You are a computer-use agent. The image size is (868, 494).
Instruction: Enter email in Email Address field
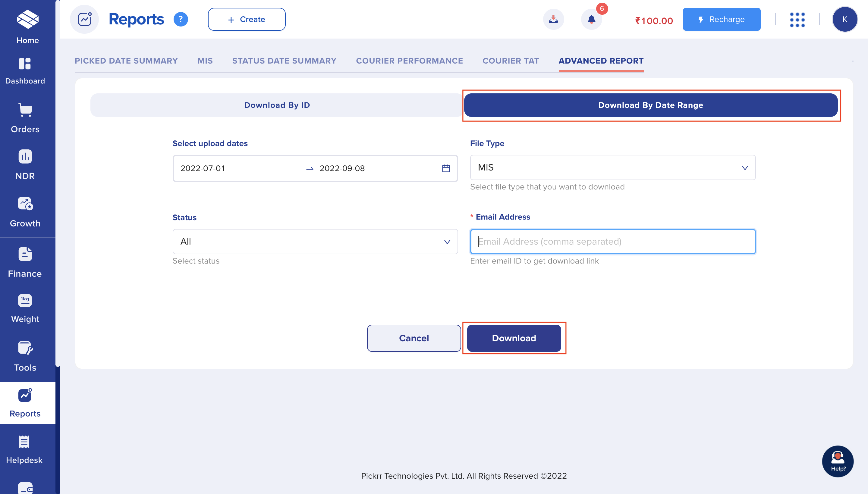point(613,241)
